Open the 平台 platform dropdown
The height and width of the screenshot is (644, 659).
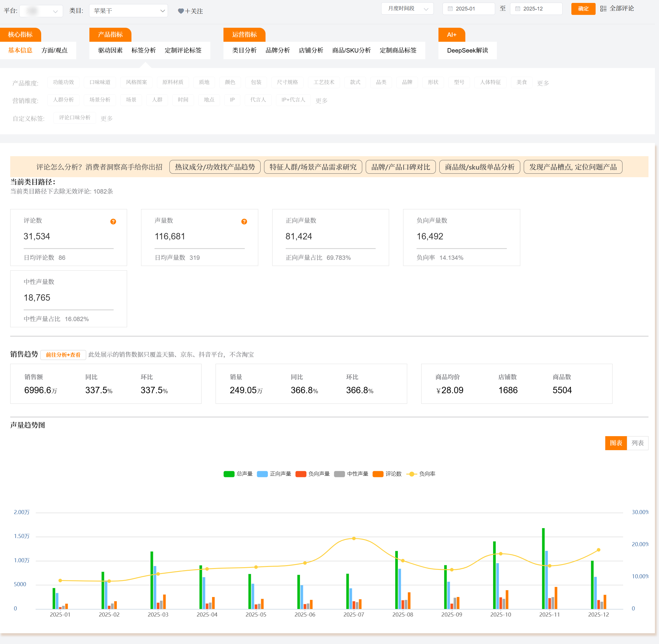tap(41, 11)
